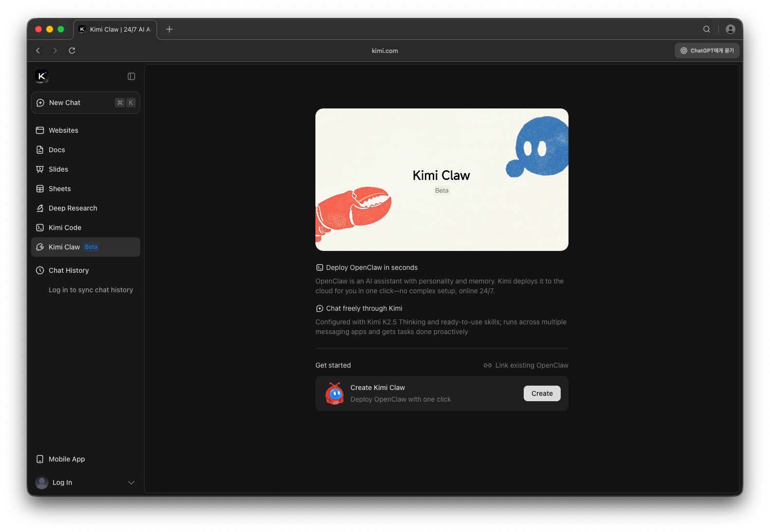Viewport: 770px width, 532px height.
Task: Click "Log in to sync chat history" text
Action: click(91, 290)
